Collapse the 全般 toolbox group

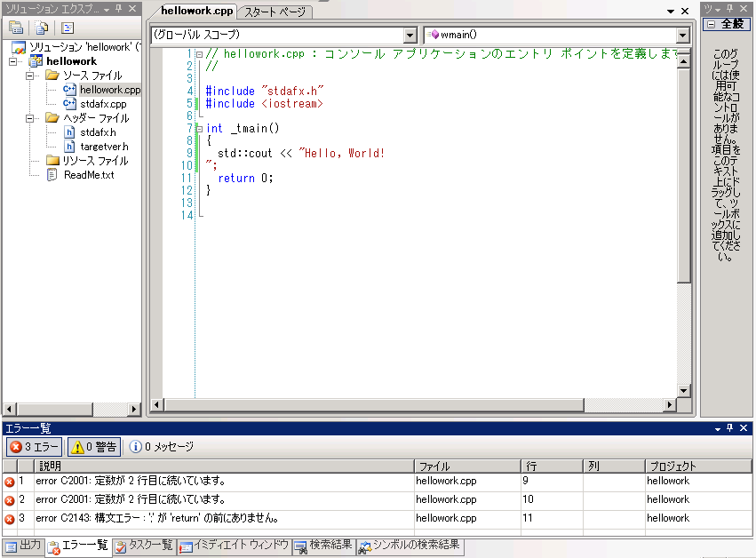(712, 24)
